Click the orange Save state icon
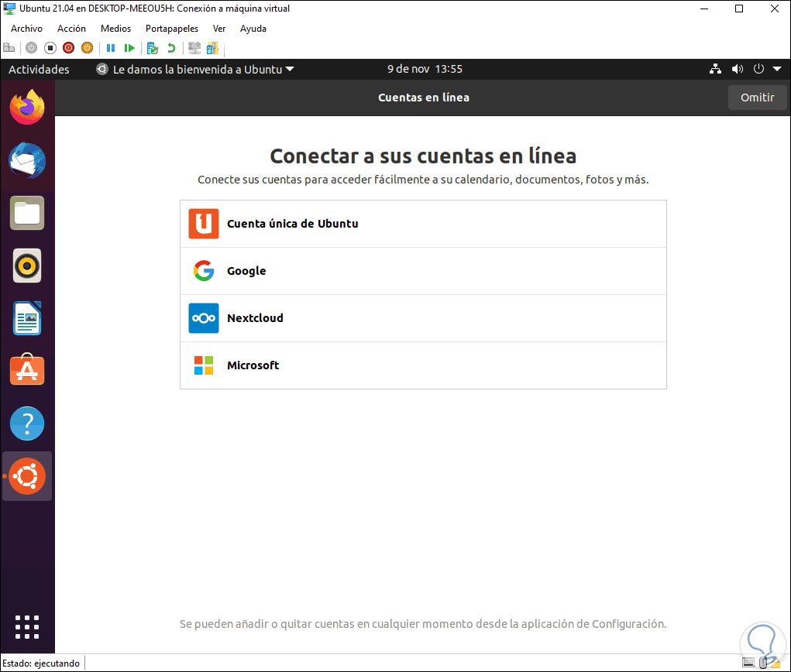Screen dimensions: 791x672 (x=88, y=48)
